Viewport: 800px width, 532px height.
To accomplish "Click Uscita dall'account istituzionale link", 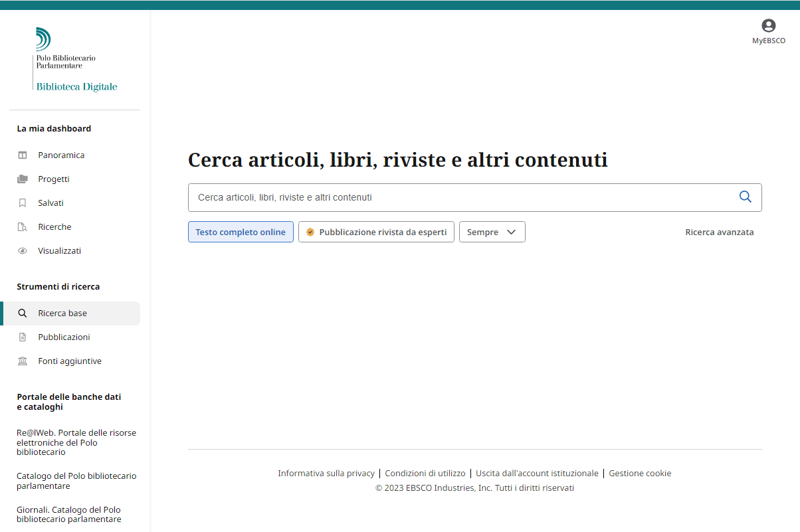I will (537, 474).
